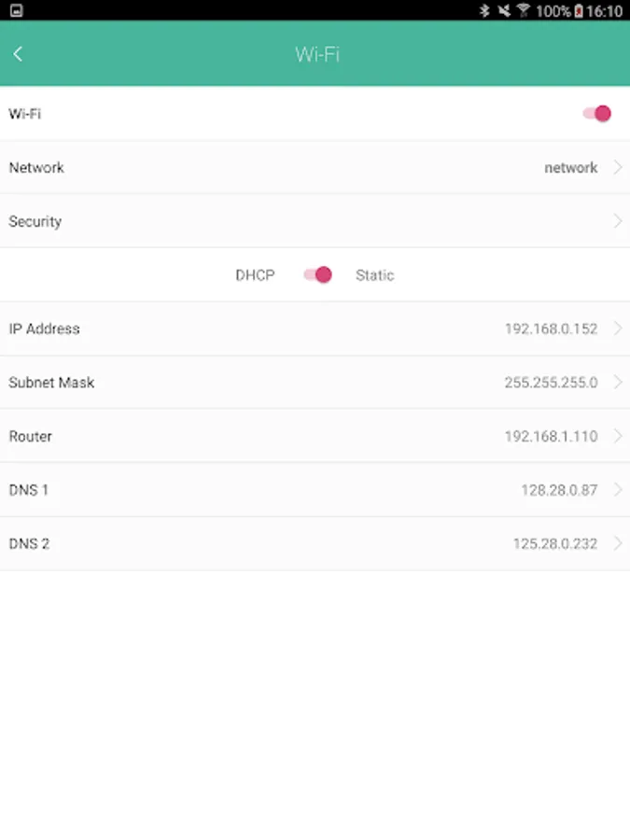The image size is (630, 840).
Task: Edit the DNS 1 address value
Action: coord(558,490)
